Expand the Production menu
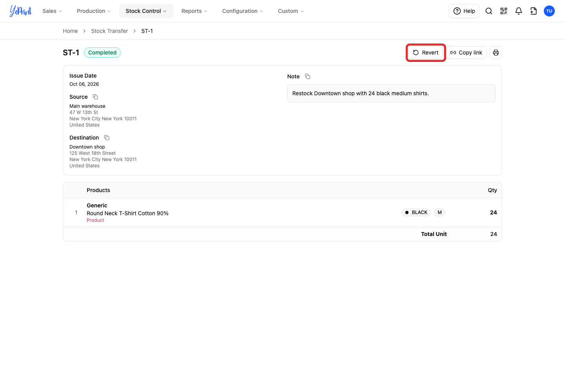This screenshot has width=565, height=392. tap(94, 11)
